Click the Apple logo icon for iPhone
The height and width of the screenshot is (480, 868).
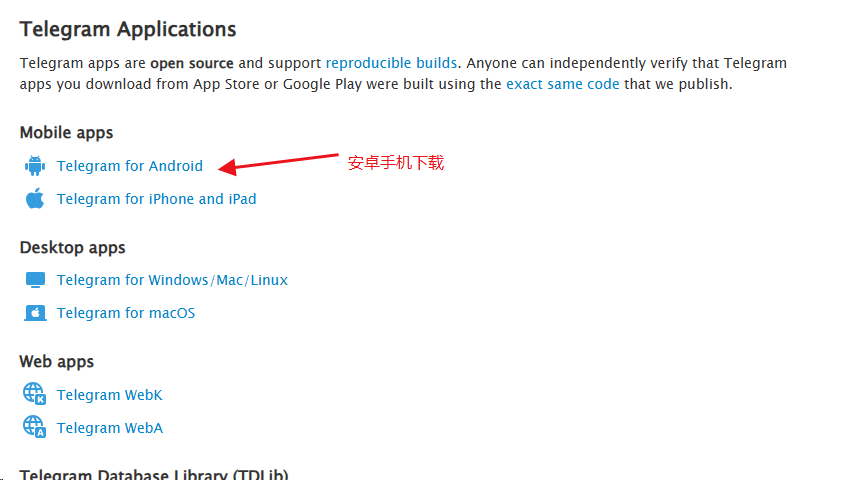coord(35,198)
